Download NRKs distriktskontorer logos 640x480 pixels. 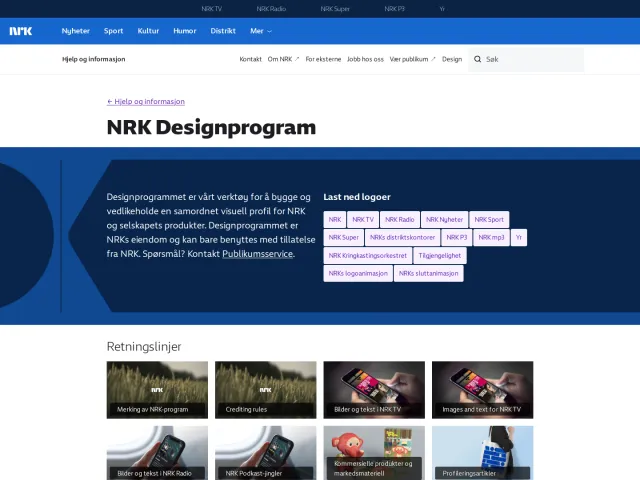point(402,238)
